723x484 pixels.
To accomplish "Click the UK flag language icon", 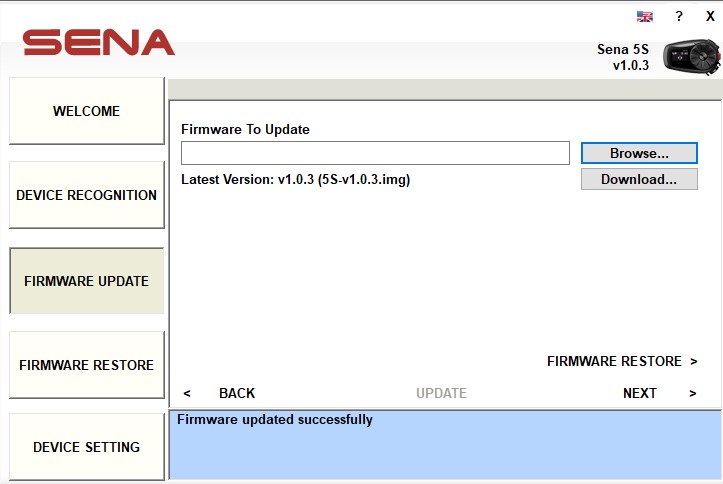I will tap(645, 17).
